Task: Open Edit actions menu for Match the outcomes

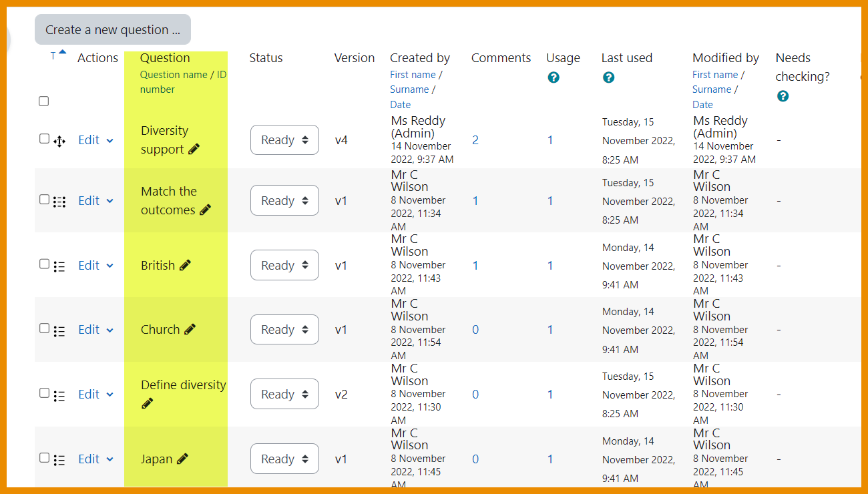Action: [x=95, y=201]
